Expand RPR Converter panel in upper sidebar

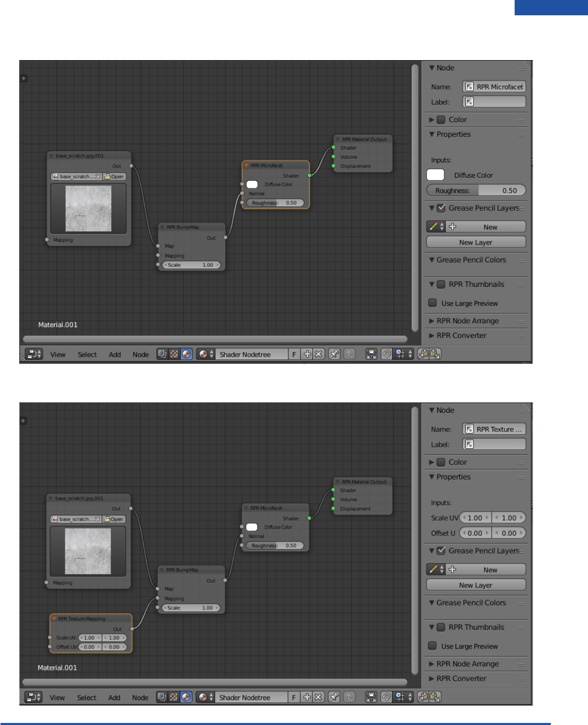tap(432, 336)
